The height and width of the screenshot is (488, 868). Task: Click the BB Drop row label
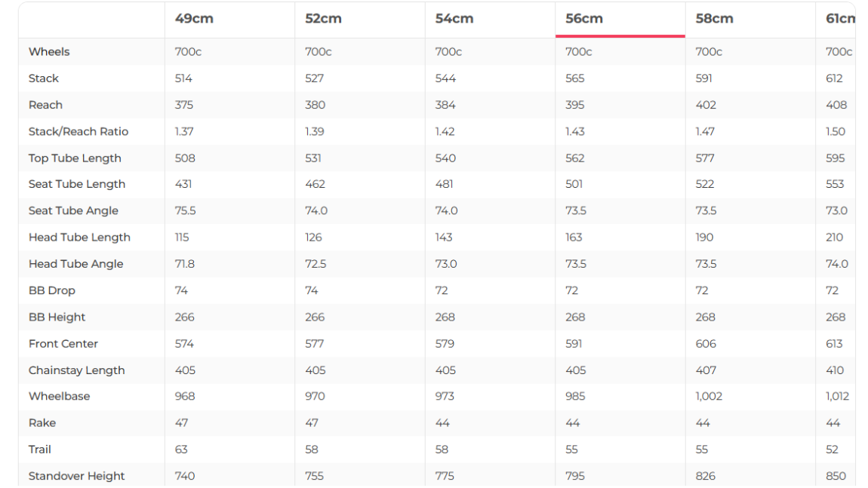click(52, 290)
